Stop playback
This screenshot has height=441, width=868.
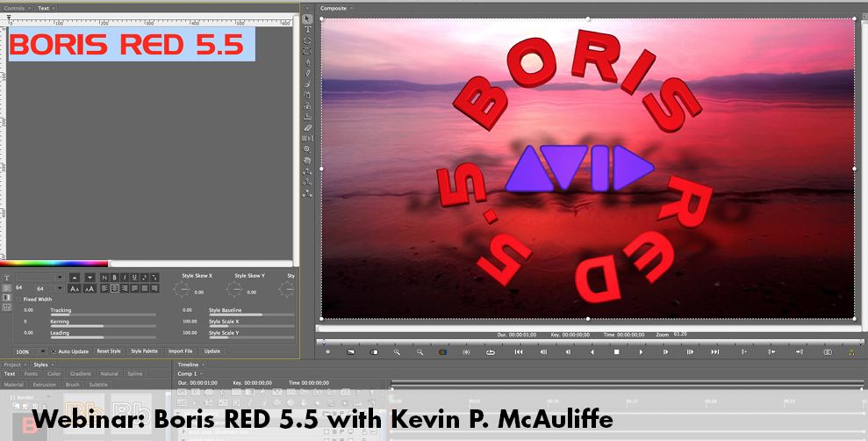pos(617,351)
